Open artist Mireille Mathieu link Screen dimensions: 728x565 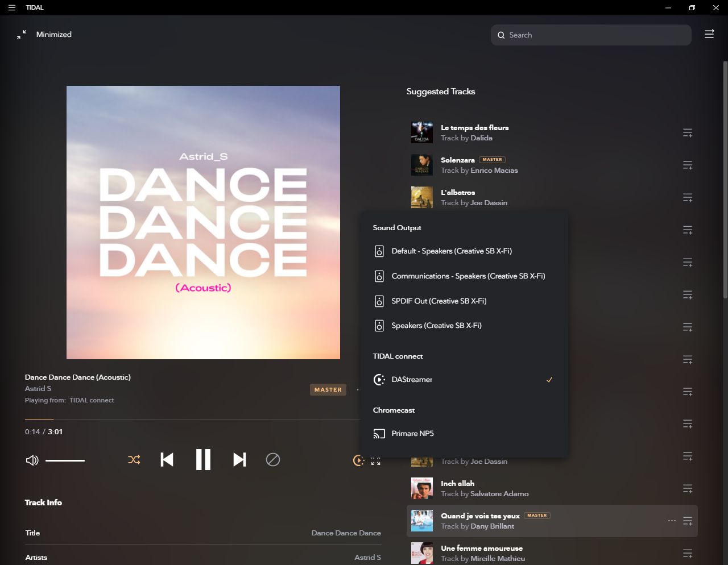tap(498, 559)
